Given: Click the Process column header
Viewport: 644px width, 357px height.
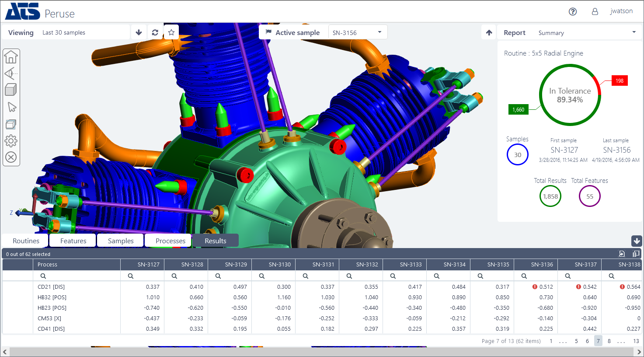Looking at the screenshot, I should [77, 264].
